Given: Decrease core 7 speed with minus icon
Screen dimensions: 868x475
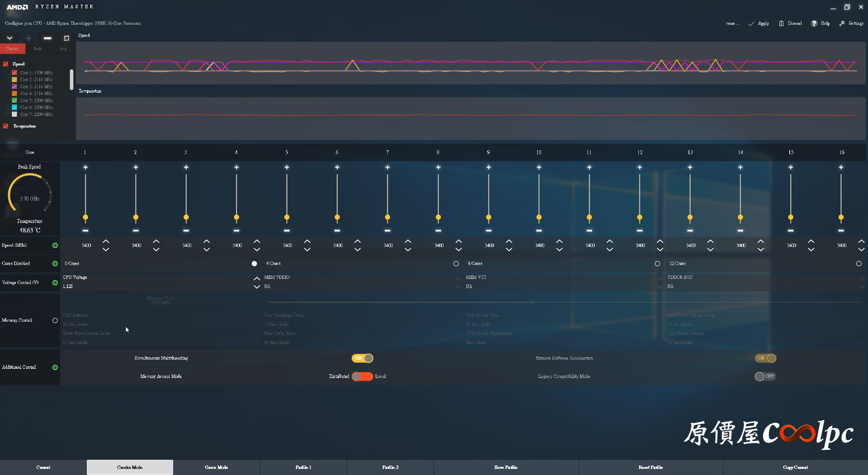Looking at the screenshot, I should (388, 231).
